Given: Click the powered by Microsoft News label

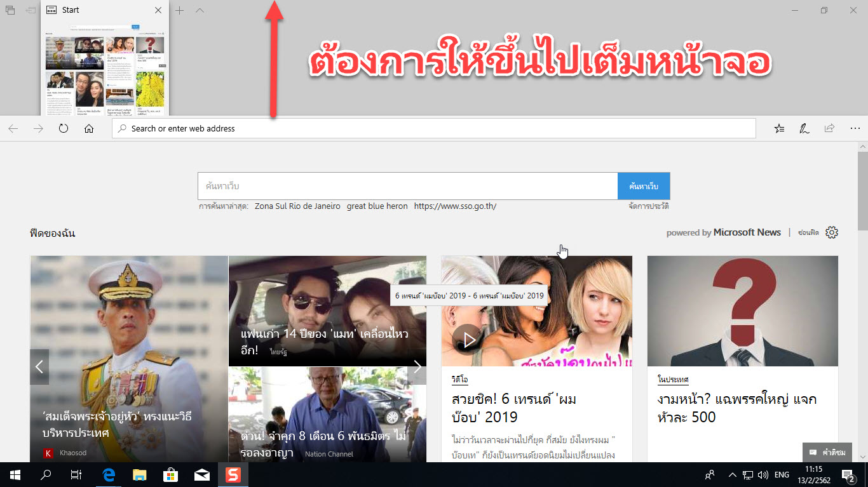Looking at the screenshot, I should coord(724,232).
